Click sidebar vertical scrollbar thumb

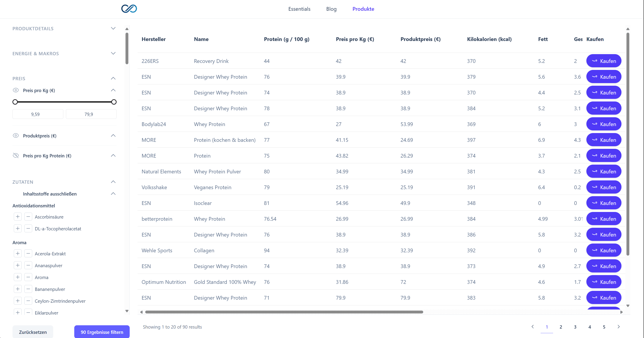pos(127,48)
